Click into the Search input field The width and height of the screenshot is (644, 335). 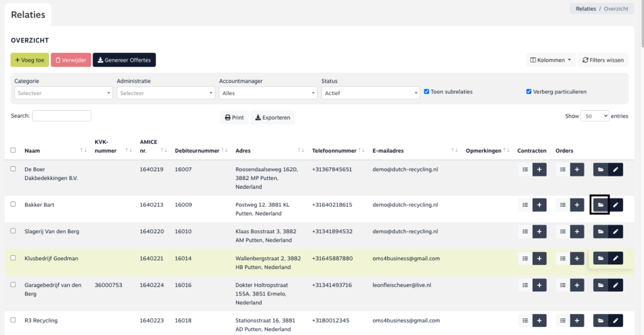point(62,116)
